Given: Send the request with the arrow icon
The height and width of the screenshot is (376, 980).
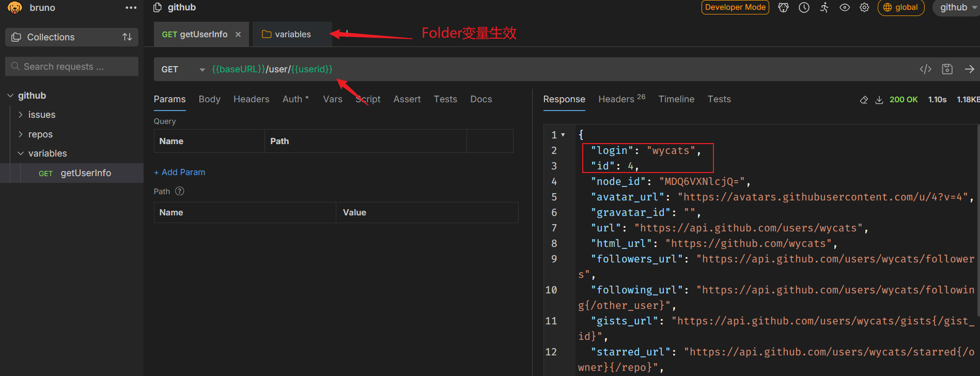Looking at the screenshot, I should click(x=970, y=69).
